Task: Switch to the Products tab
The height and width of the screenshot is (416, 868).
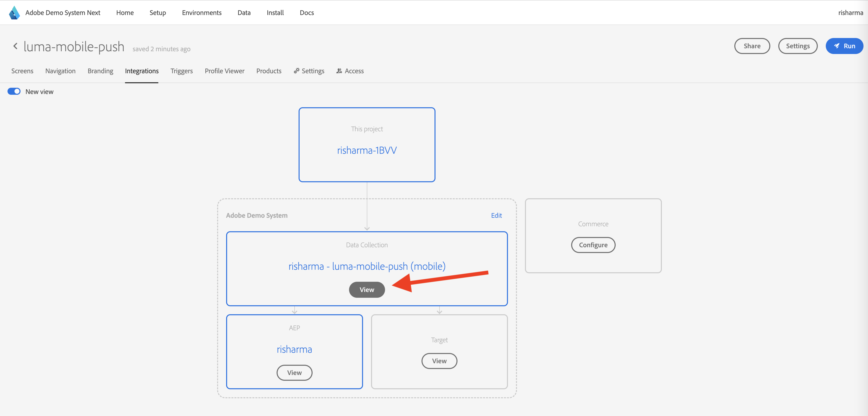Action: click(269, 71)
